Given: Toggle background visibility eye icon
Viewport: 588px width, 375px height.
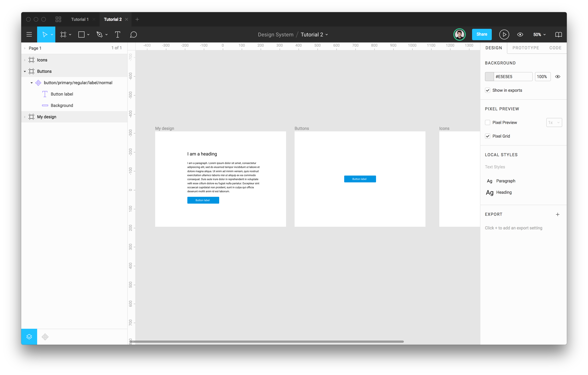Looking at the screenshot, I should coord(558,77).
